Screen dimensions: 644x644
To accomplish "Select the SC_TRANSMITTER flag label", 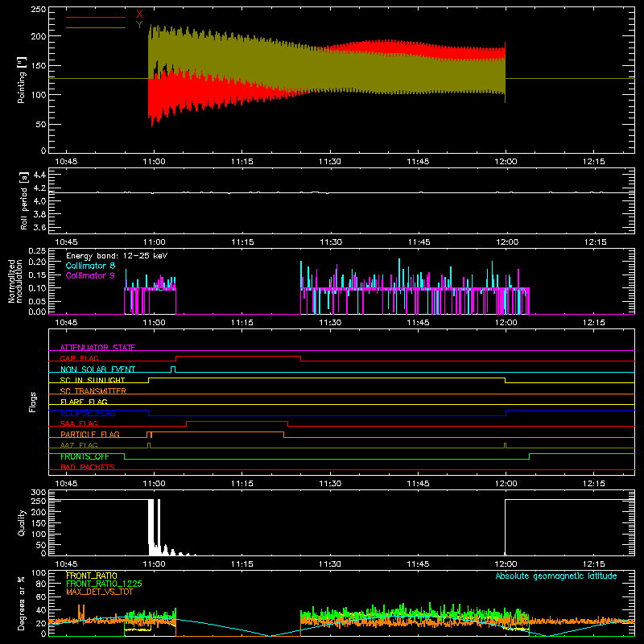I will [93, 391].
